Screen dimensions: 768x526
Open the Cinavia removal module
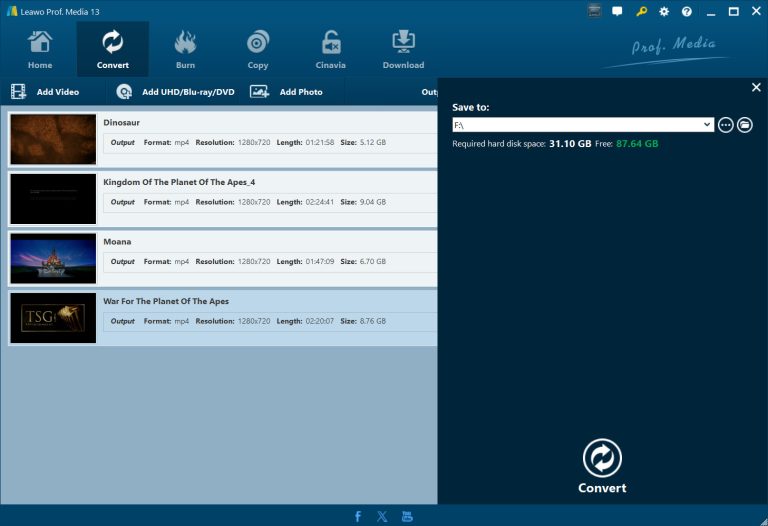[331, 49]
